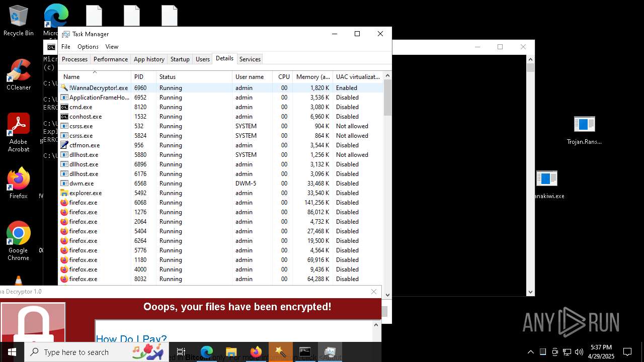
Task: Open File Explorer from the taskbar
Action: click(231, 352)
